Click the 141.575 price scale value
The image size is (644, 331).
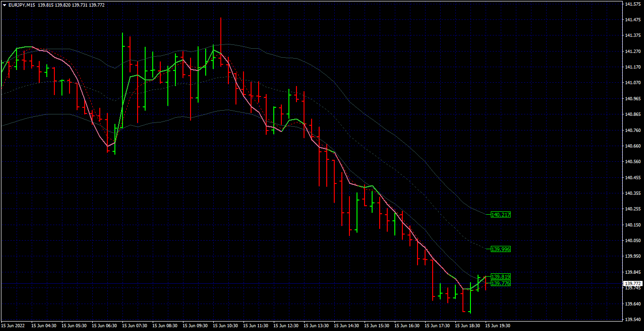coord(632,4)
